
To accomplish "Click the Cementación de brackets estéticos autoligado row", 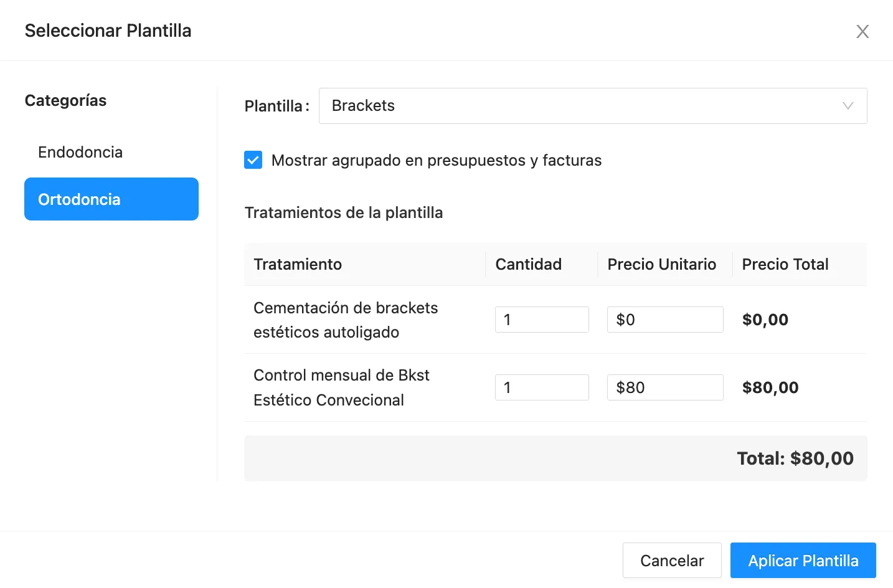I will coord(346,320).
